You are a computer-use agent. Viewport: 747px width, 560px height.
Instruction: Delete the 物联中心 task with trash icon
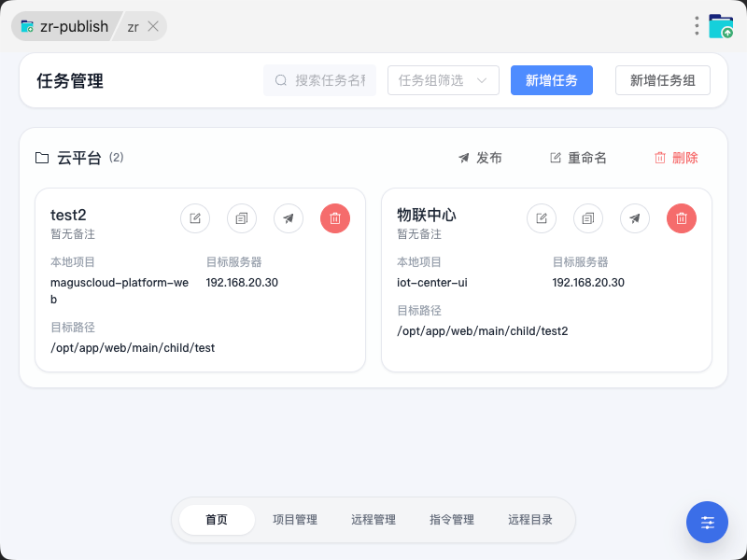[x=682, y=218]
